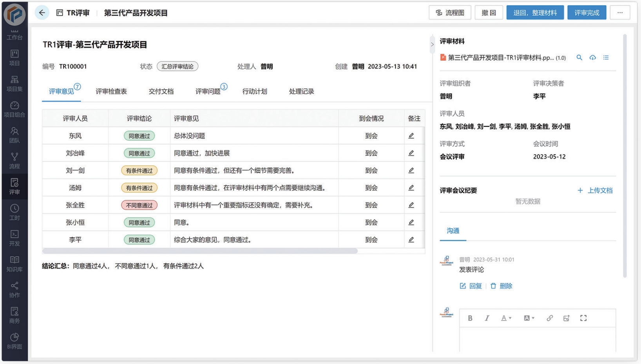Edit 张全胜's remark with pencil icon
641x364 pixels.
click(411, 205)
